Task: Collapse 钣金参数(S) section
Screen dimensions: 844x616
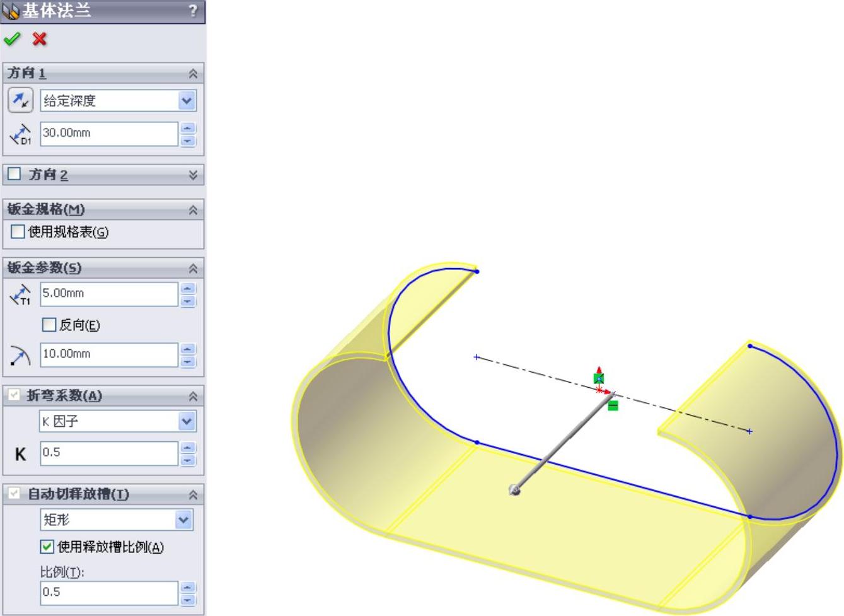Action: 193,268
